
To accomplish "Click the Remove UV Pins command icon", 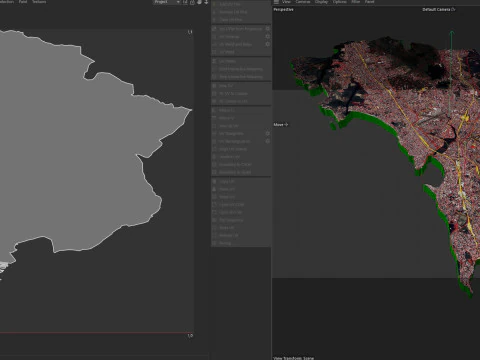I will pos(215,12).
